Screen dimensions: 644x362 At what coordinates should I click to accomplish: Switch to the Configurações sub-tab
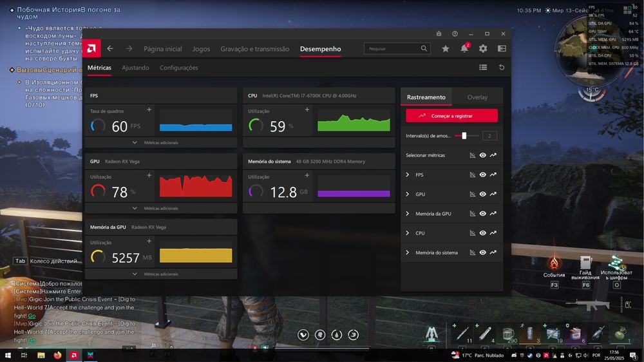[x=178, y=68]
